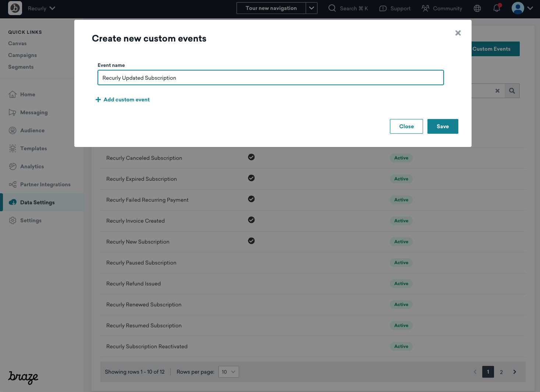
Task: Open the Community icon link
Action: [x=426, y=8]
